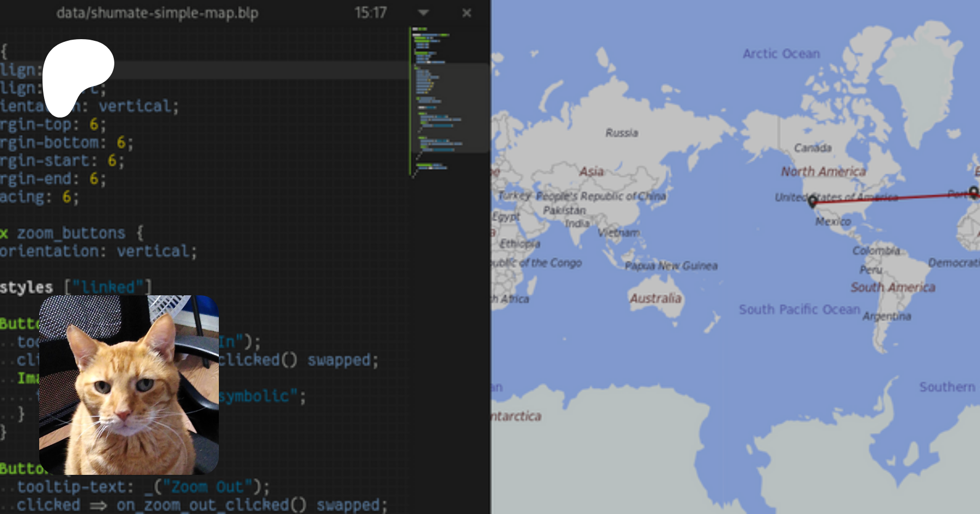
Task: Select the data/shumate-simple-map.blp tab title
Action: (x=157, y=13)
